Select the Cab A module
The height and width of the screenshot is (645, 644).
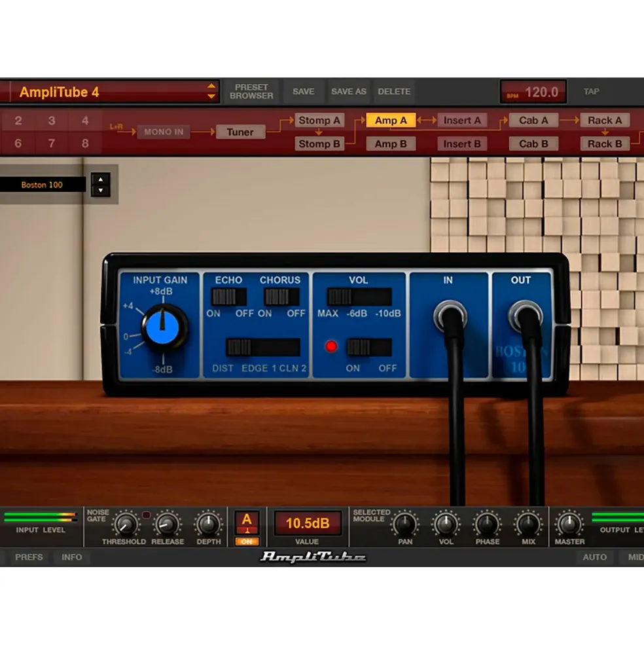(x=533, y=120)
